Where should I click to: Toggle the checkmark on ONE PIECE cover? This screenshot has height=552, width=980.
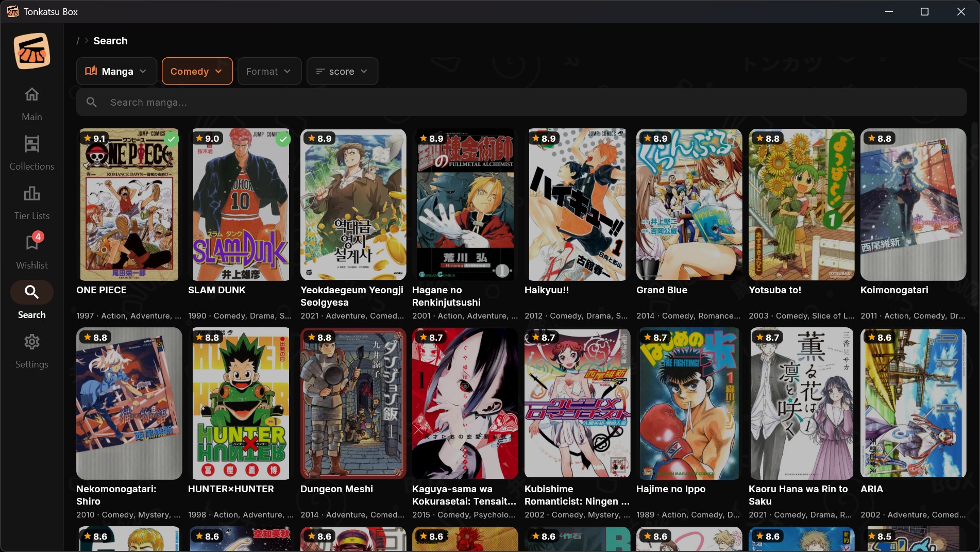[171, 139]
